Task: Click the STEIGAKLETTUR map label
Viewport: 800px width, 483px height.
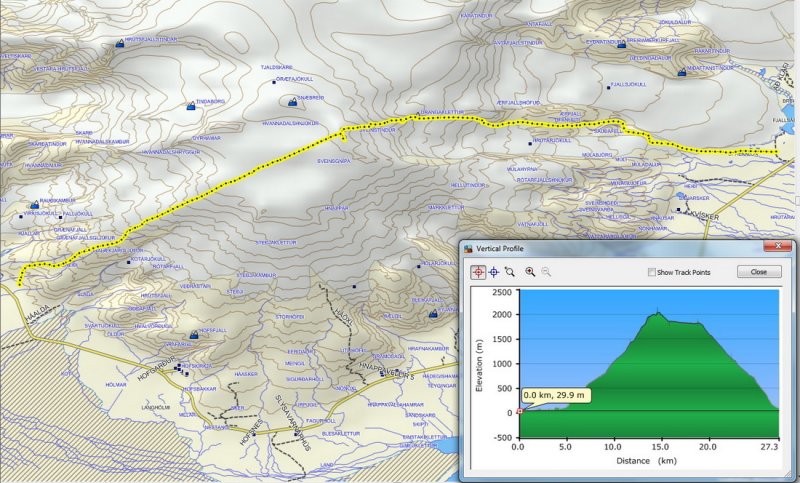Action: pyautogui.click(x=276, y=243)
